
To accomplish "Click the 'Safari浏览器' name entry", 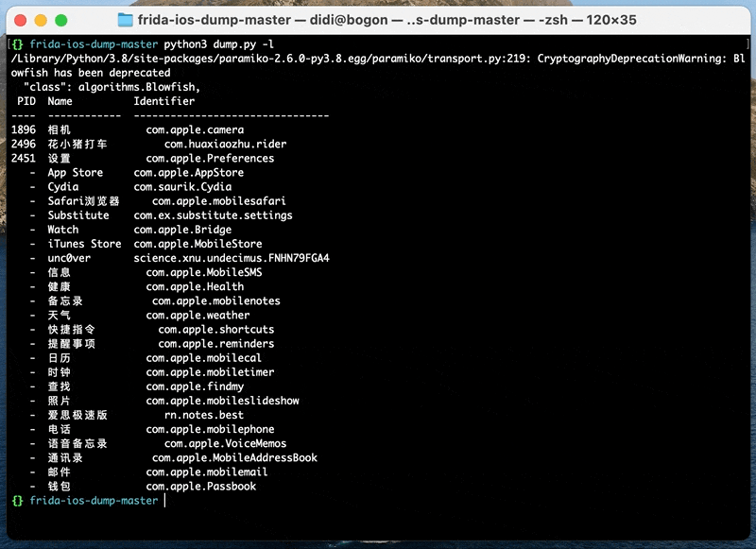I will tap(83, 201).
